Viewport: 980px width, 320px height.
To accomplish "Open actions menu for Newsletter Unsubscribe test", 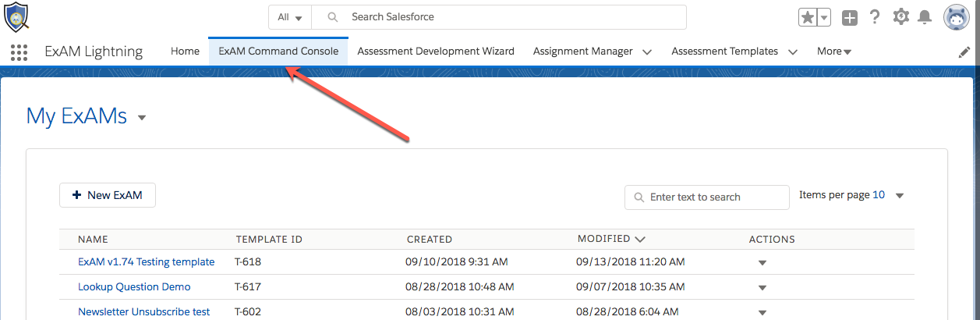I will tap(762, 313).
